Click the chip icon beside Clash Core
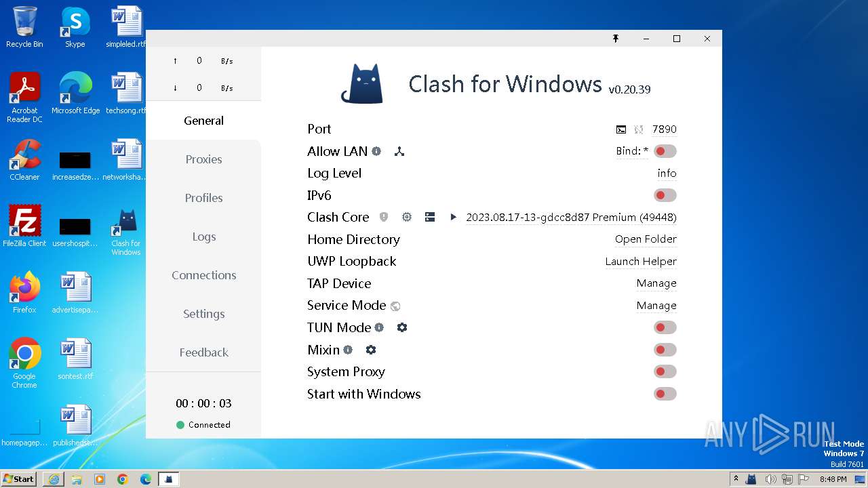This screenshot has width=868, height=488. pyautogui.click(x=407, y=217)
